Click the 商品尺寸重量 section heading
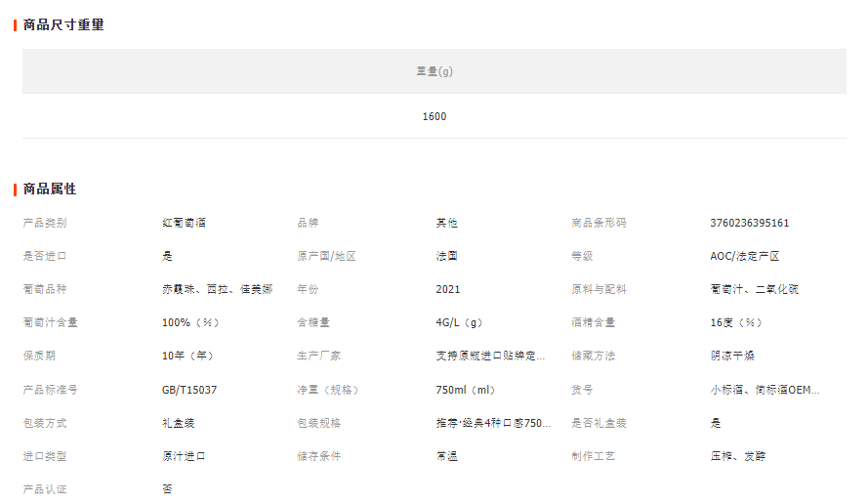 pos(63,24)
